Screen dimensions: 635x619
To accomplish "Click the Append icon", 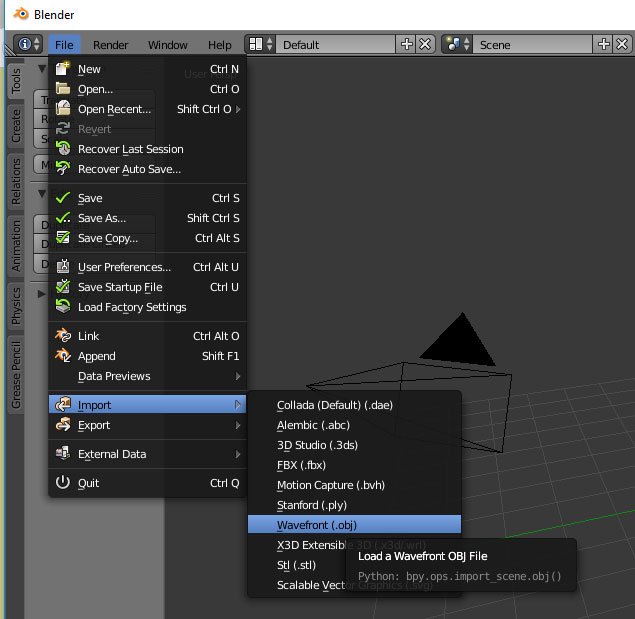I will 63,356.
